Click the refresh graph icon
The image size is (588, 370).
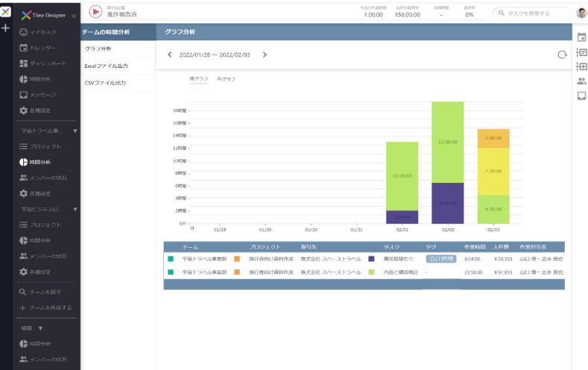tap(562, 54)
